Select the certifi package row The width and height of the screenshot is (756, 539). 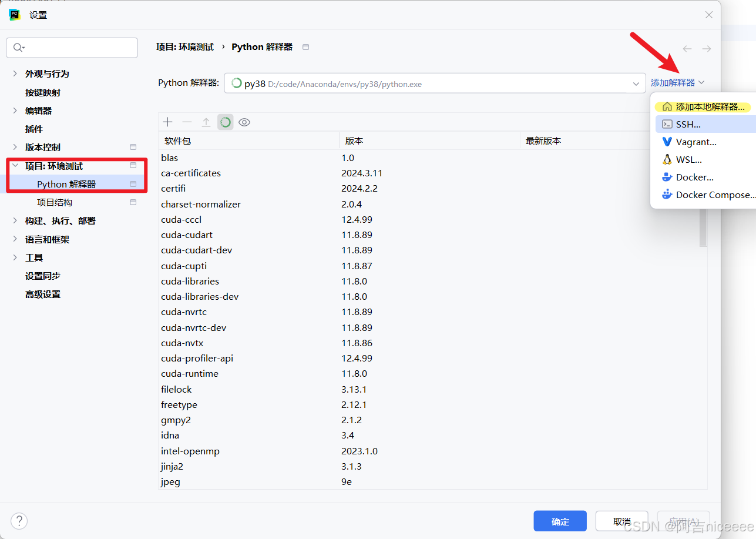point(428,188)
